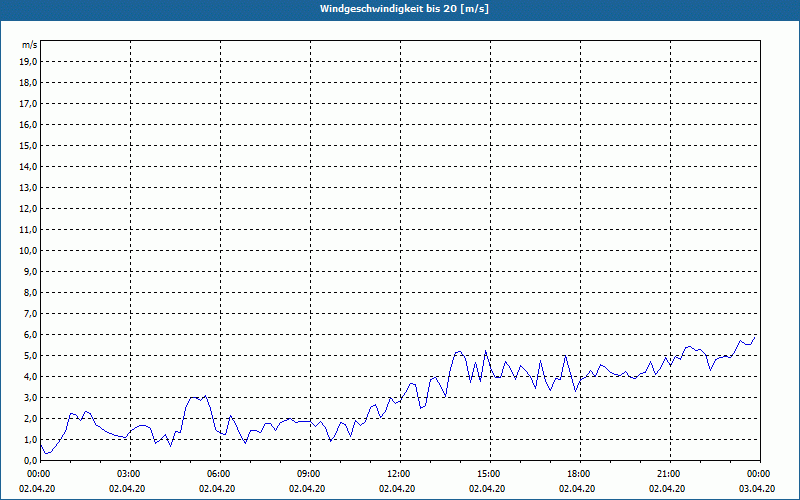Select the 15,0 y-axis label

pos(29,145)
